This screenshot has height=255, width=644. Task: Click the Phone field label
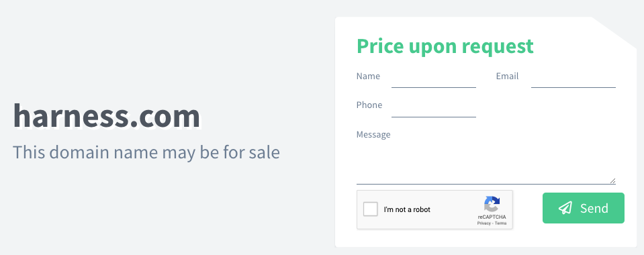(369, 105)
